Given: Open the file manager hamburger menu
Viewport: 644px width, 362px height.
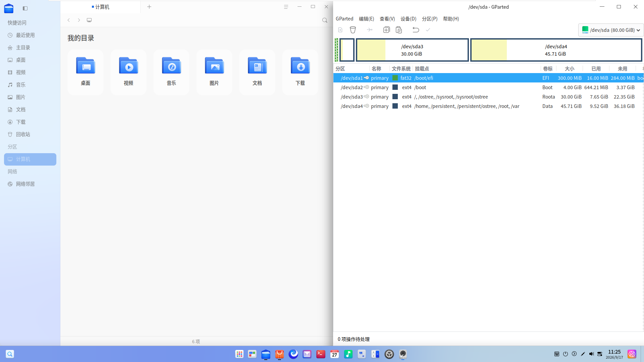Looking at the screenshot, I should 286,7.
